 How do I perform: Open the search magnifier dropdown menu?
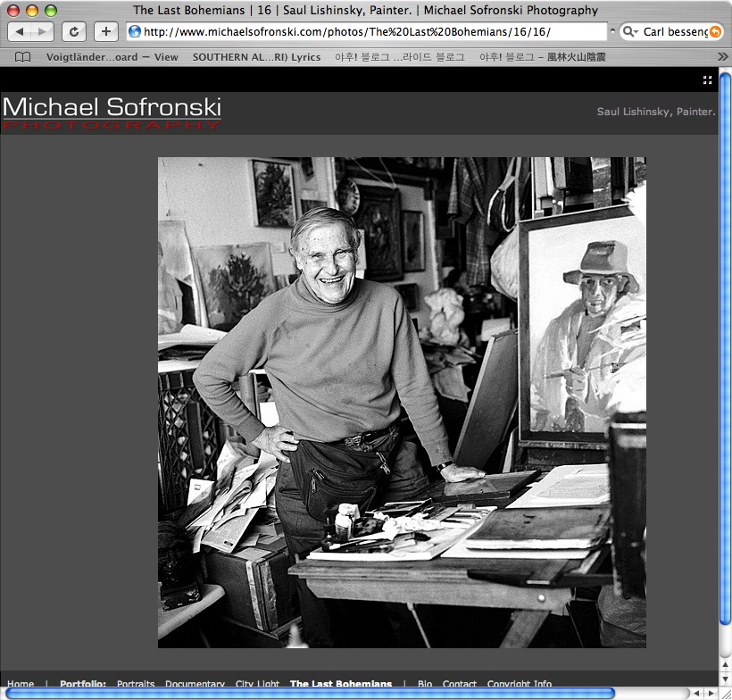[630, 32]
